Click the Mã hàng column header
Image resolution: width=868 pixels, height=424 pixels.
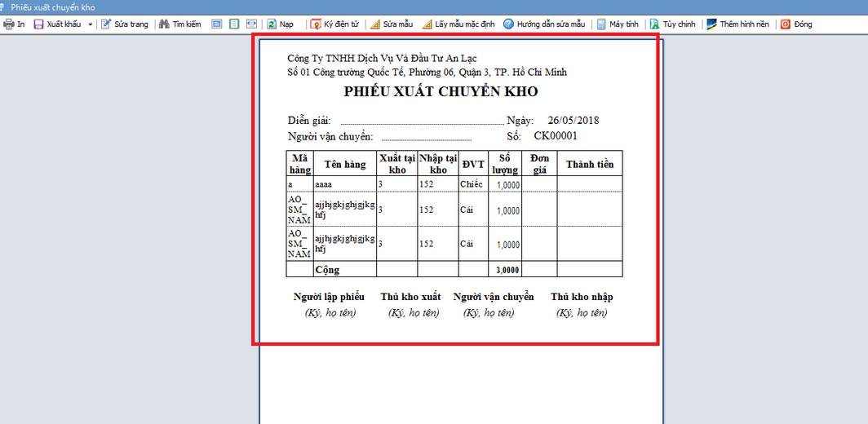pyautogui.click(x=299, y=163)
